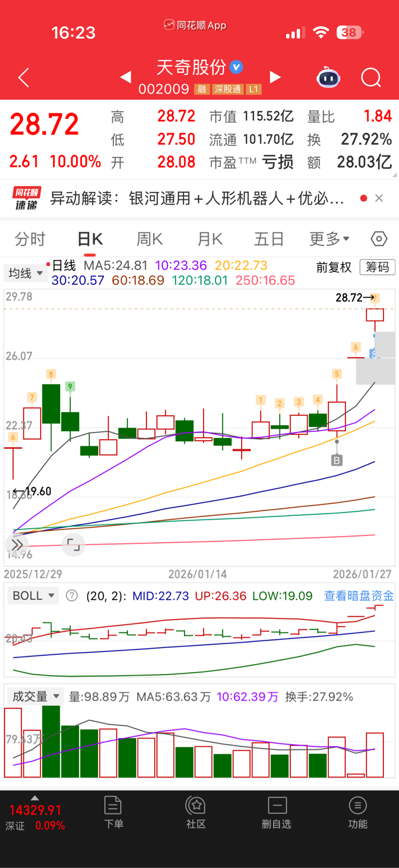Open the AI robot assistant

click(x=328, y=78)
